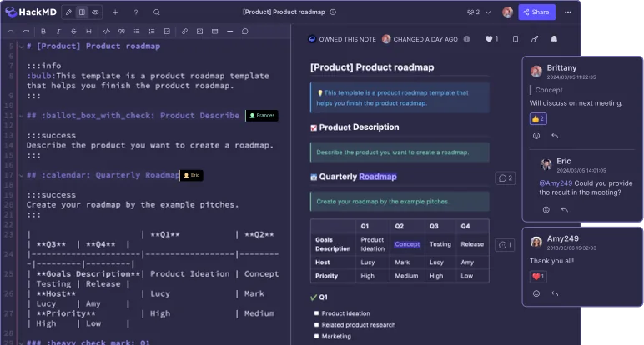Image resolution: width=644 pixels, height=345 pixels.
Task: Open the help question mark
Action: point(136,12)
